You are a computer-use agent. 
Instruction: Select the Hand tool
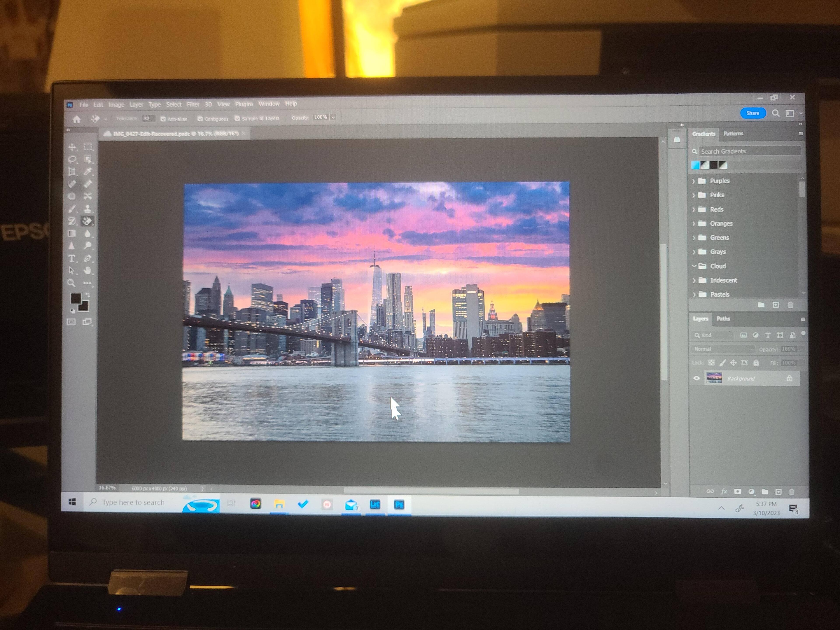pyautogui.click(x=88, y=271)
